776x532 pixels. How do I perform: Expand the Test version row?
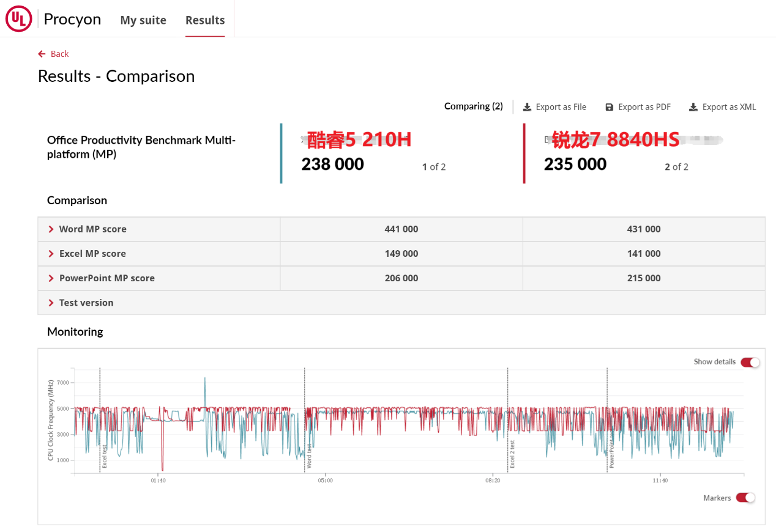[x=51, y=303]
